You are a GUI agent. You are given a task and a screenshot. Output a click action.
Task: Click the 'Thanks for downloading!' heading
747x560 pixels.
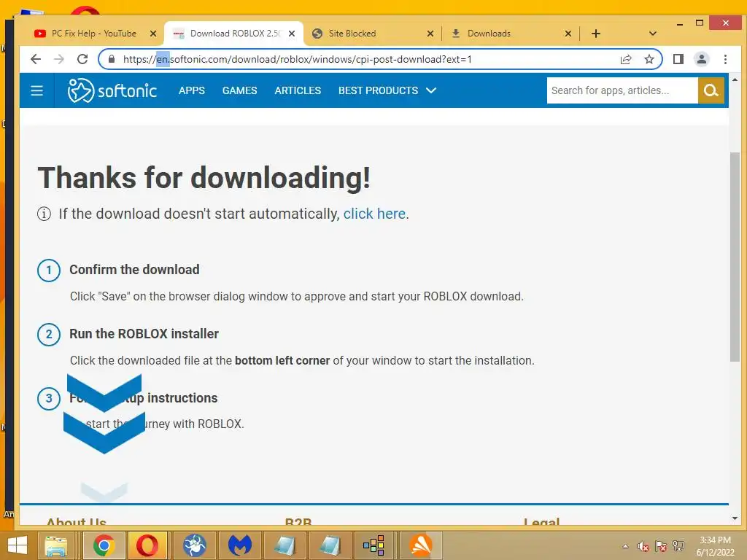[204, 178]
